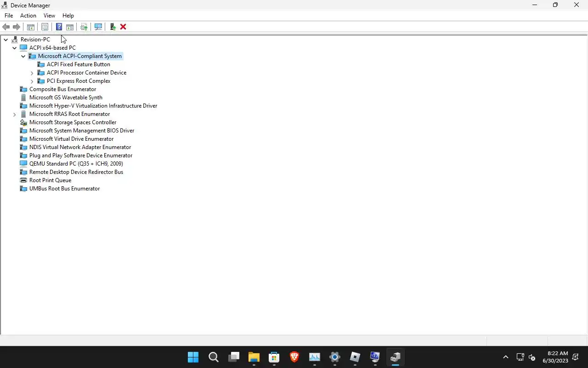Select Microsoft Virtual Drive Enumerator
The width and height of the screenshot is (588, 368).
tap(71, 139)
